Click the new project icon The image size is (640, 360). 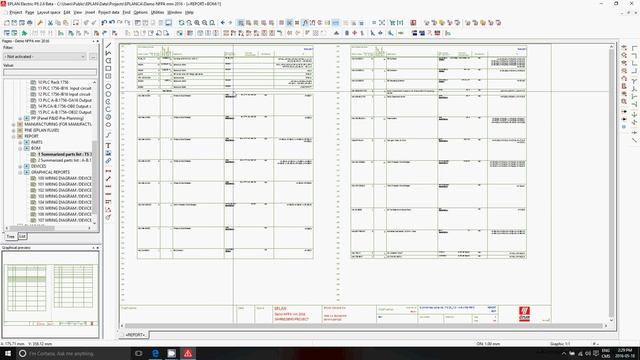click(7, 23)
